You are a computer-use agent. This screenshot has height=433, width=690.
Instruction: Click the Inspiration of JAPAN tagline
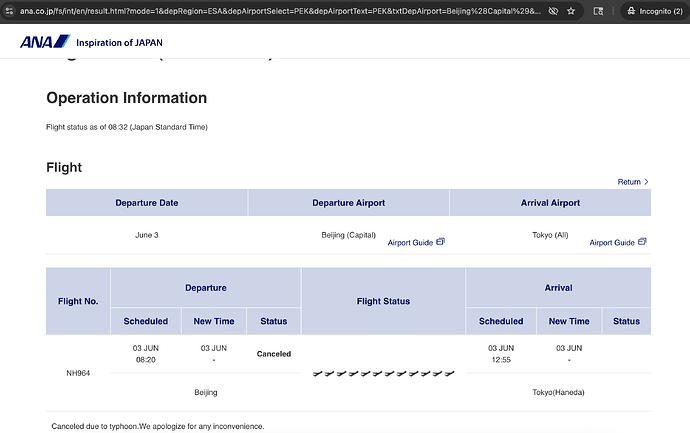click(119, 43)
